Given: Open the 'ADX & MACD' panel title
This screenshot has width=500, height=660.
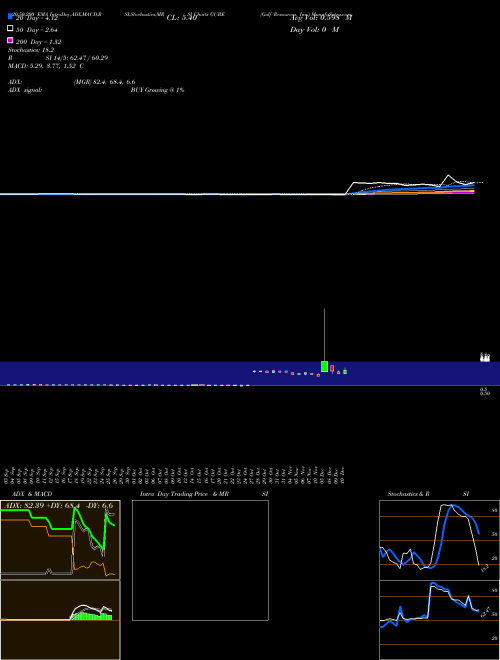Looking at the screenshot, I should 32,494.
